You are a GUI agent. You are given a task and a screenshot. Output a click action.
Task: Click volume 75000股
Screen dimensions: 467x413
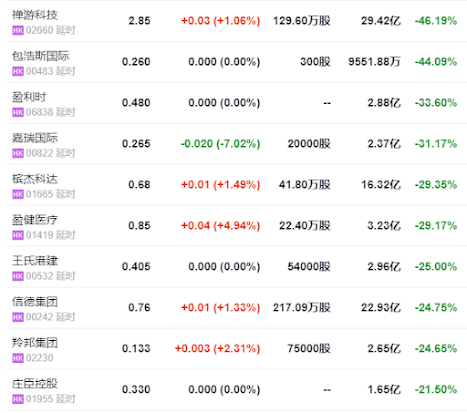click(x=309, y=349)
